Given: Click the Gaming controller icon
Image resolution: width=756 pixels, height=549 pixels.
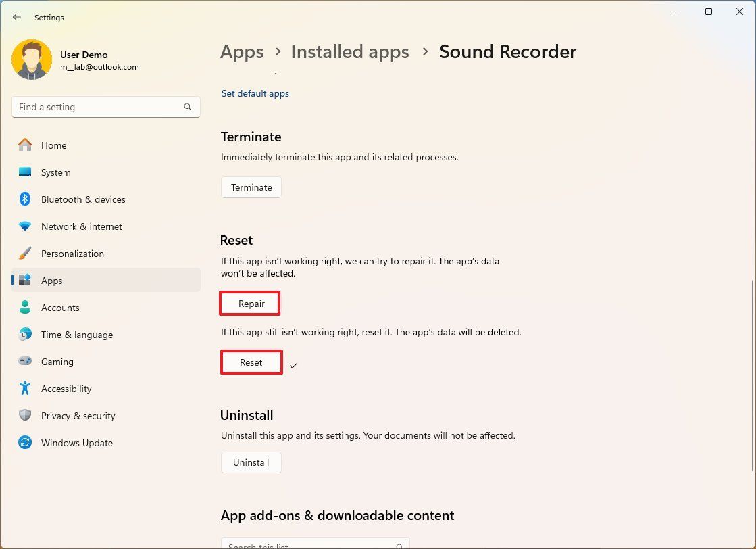Looking at the screenshot, I should pos(25,362).
